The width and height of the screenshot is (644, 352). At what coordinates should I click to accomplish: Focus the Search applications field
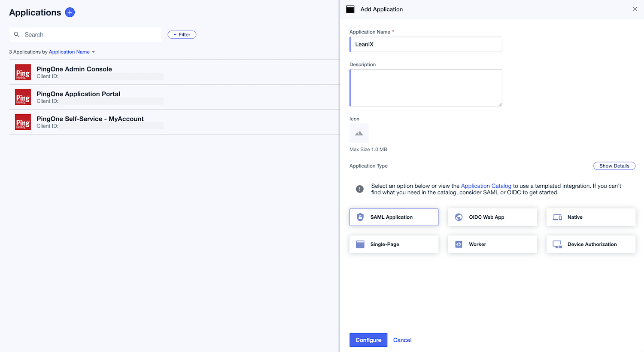click(85, 35)
